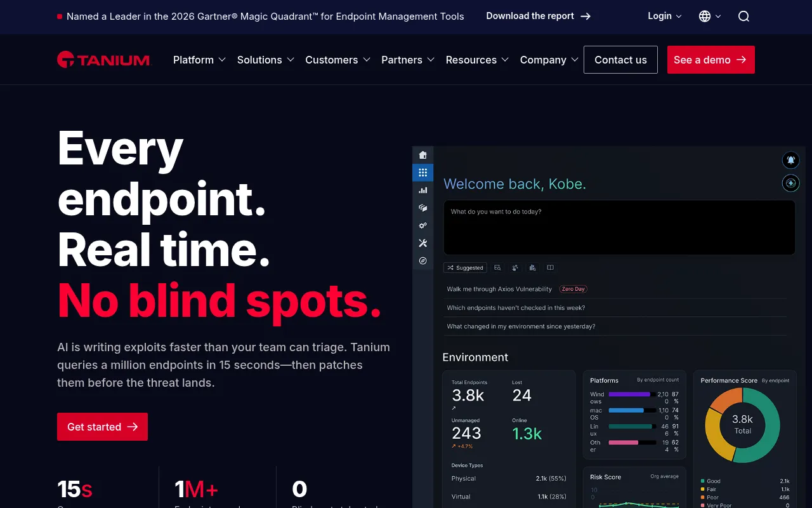
Task: Click the chart prompt category icon
Action: pos(533,268)
